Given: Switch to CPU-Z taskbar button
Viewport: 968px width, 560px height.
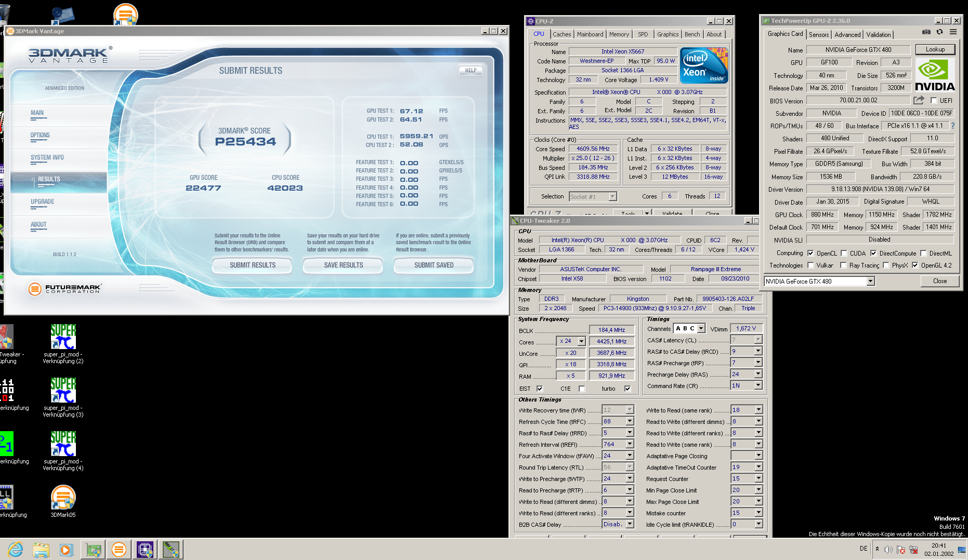Looking at the screenshot, I should 145,549.
